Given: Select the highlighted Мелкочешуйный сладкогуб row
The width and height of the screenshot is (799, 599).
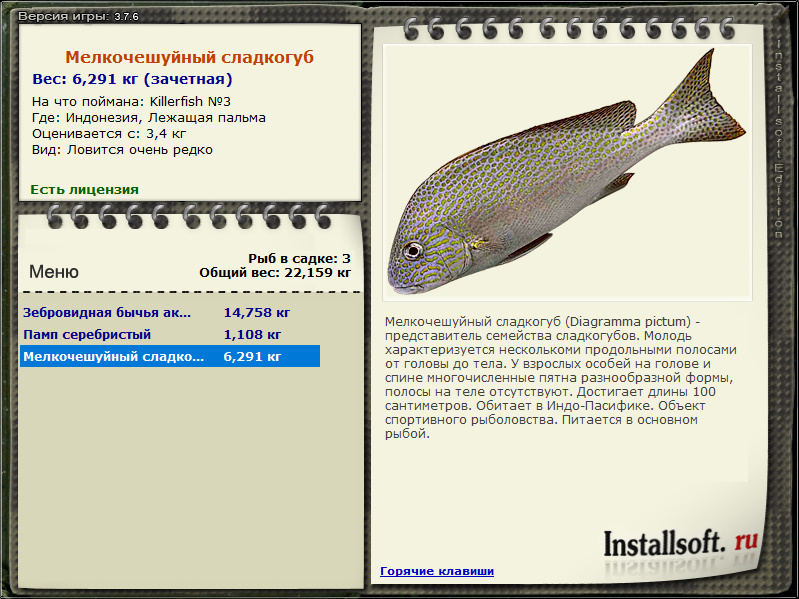Looking at the screenshot, I should [x=170, y=356].
